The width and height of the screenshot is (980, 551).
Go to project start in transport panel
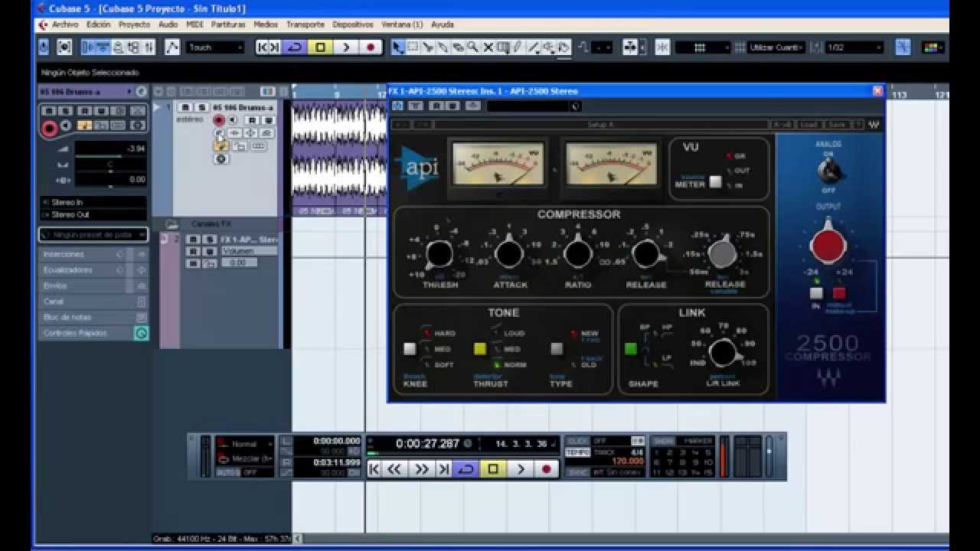tap(374, 469)
